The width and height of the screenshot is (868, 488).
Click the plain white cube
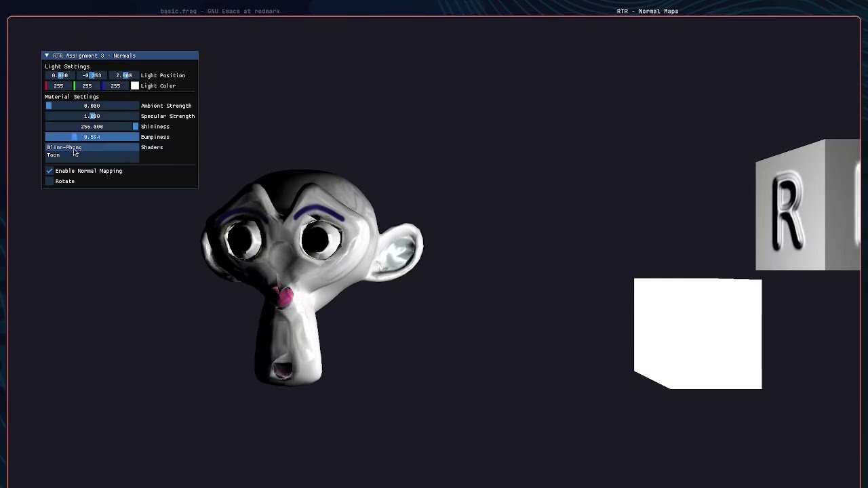(698, 333)
